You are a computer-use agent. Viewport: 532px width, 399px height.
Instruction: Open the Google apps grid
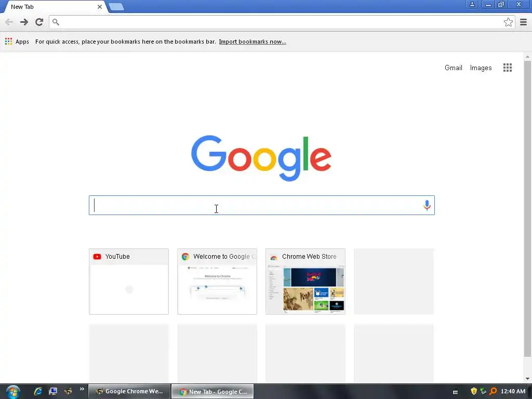[508, 68]
